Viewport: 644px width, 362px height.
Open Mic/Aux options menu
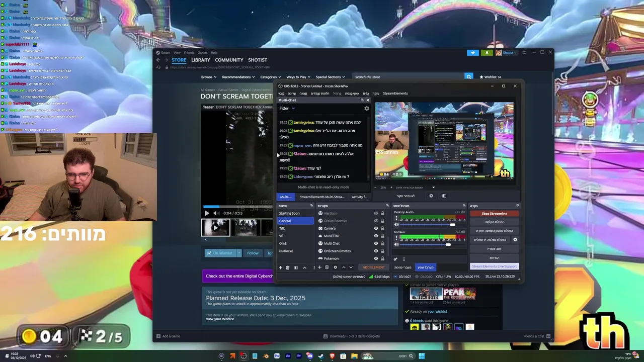[x=396, y=237]
